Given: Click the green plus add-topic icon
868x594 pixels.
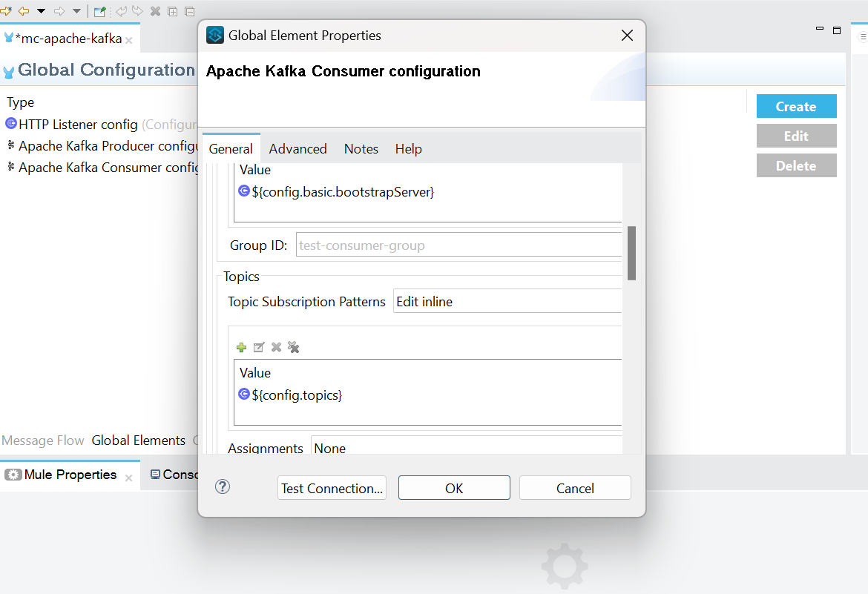Looking at the screenshot, I should click(x=241, y=347).
